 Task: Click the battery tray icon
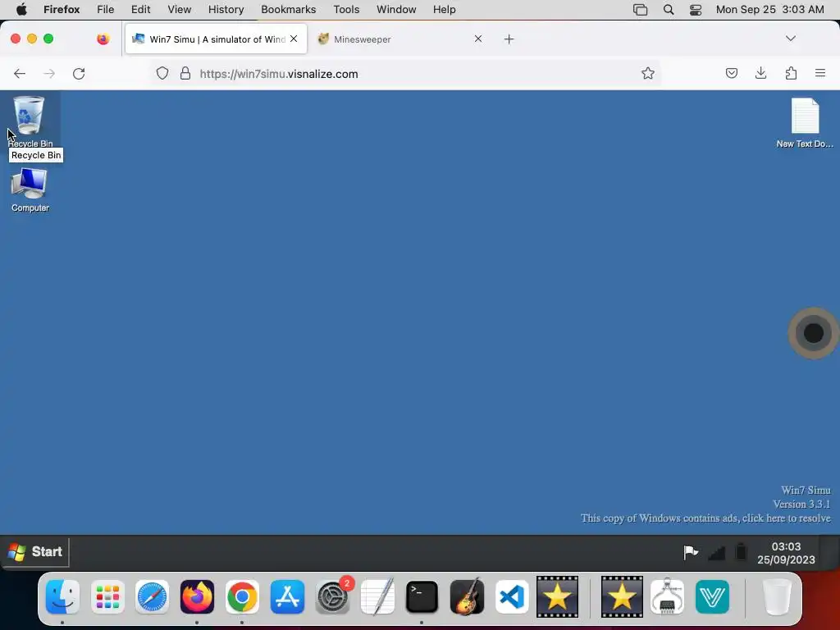coord(741,552)
